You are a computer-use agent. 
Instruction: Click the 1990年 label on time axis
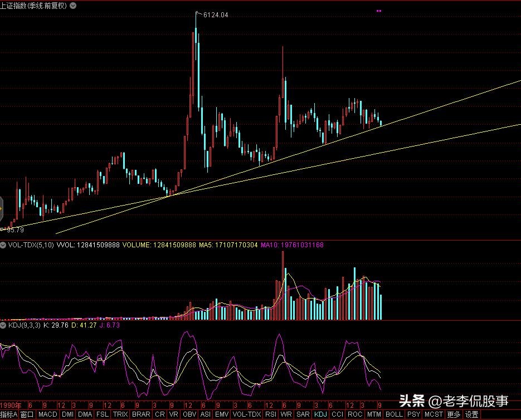[x=11, y=406]
